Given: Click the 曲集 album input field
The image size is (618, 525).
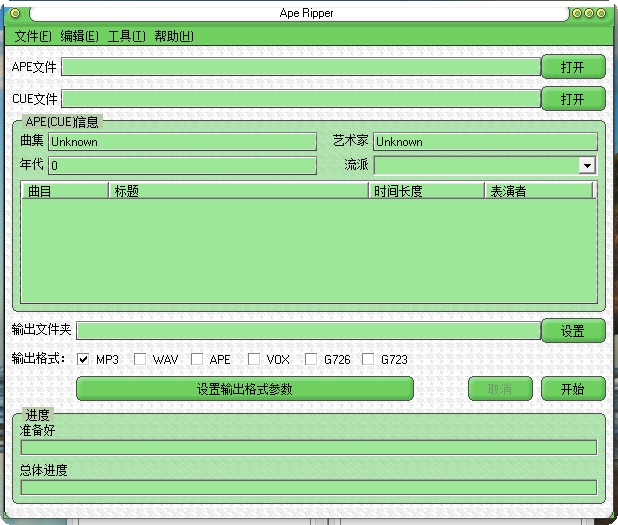Looking at the screenshot, I should [182, 142].
